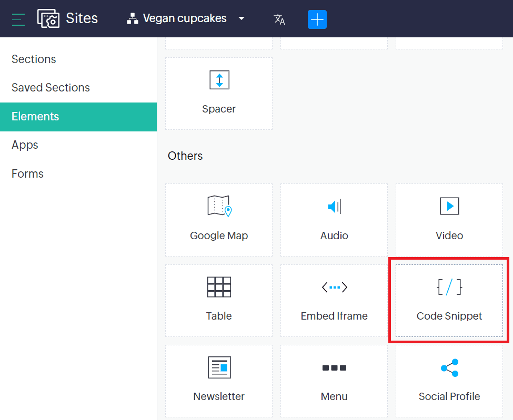Click the Spacer label text

[x=219, y=109]
